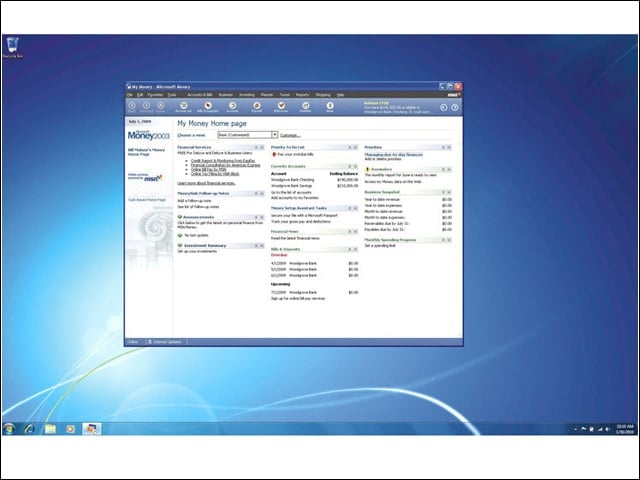Collapse the Financial Services section

point(256,147)
